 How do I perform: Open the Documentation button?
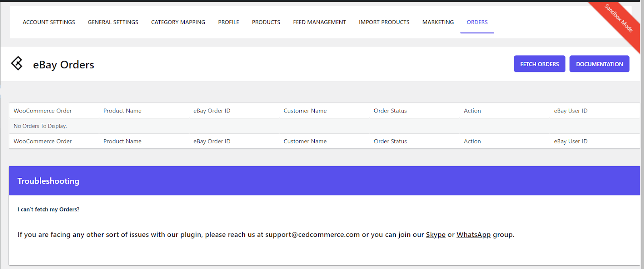click(599, 64)
